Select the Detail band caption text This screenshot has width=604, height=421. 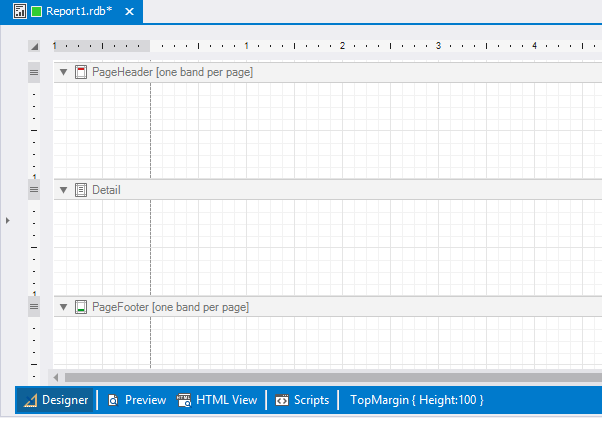[x=106, y=190]
